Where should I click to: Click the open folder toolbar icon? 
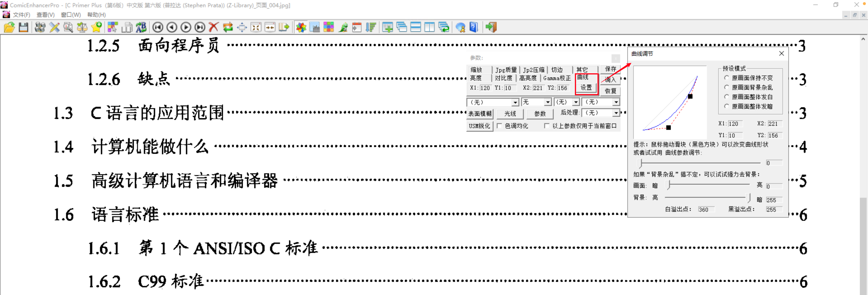click(9, 27)
